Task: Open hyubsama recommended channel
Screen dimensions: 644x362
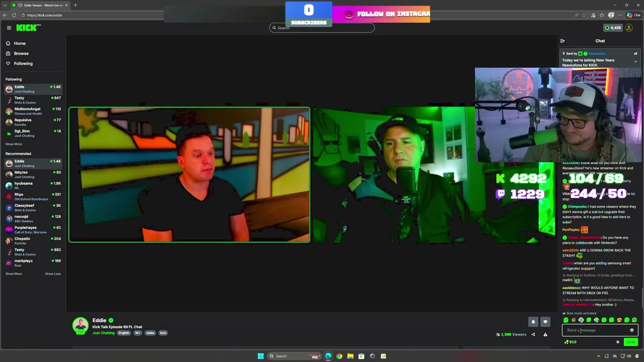Action: 33,186
